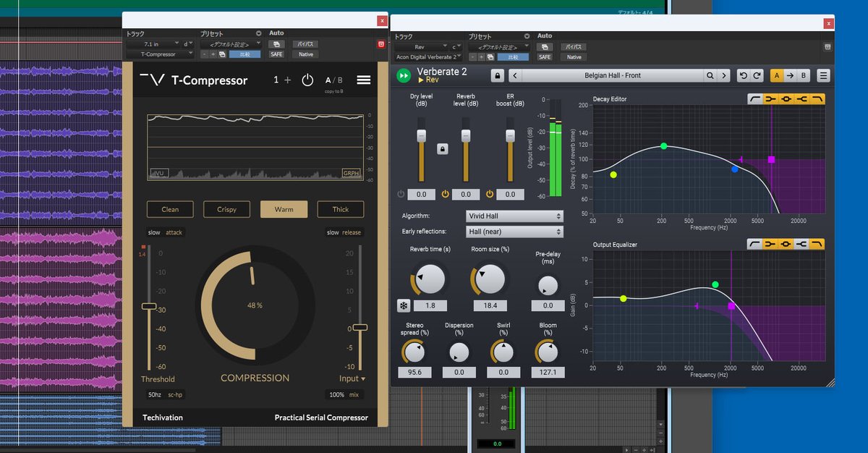Viewport: 868px width, 453px height.
Task: Toggle the ER boost power button
Action: point(490,194)
